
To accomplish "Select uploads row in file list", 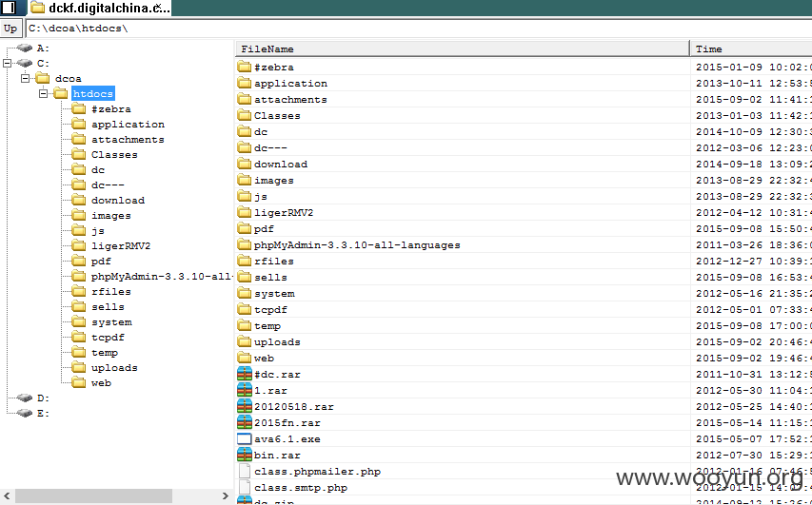I will [x=524, y=342].
